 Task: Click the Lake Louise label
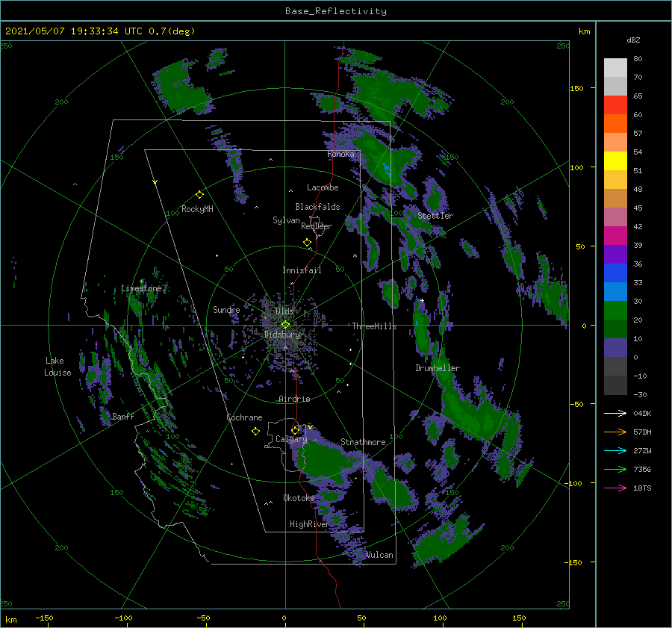click(x=57, y=367)
